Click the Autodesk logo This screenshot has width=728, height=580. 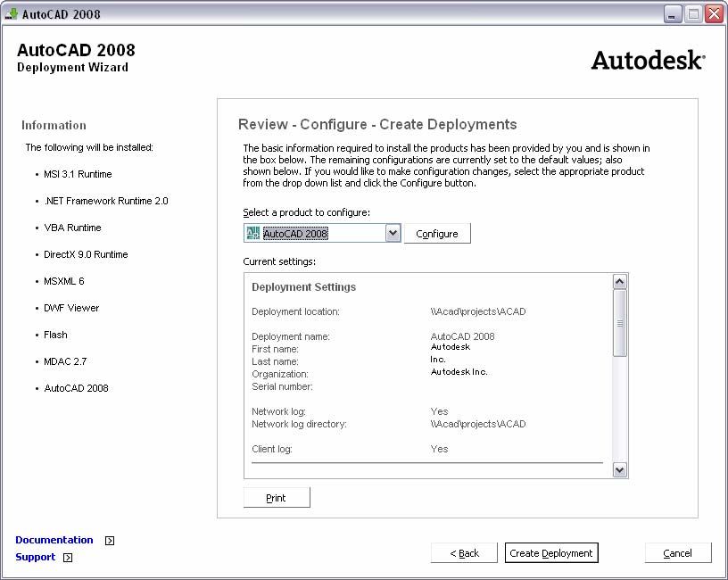coord(648,61)
